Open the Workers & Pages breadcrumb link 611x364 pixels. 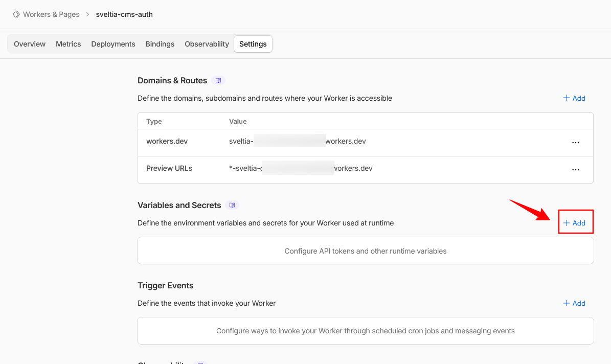pos(51,14)
